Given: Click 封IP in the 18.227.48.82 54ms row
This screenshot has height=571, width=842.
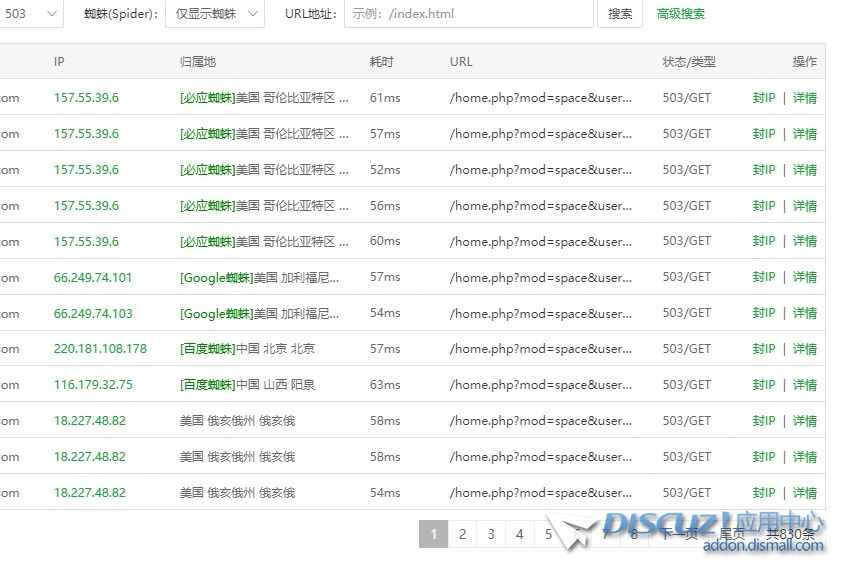Looking at the screenshot, I should pyautogui.click(x=764, y=493).
